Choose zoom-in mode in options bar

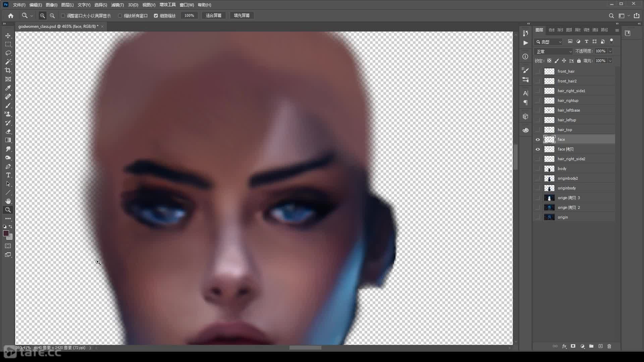point(42,16)
